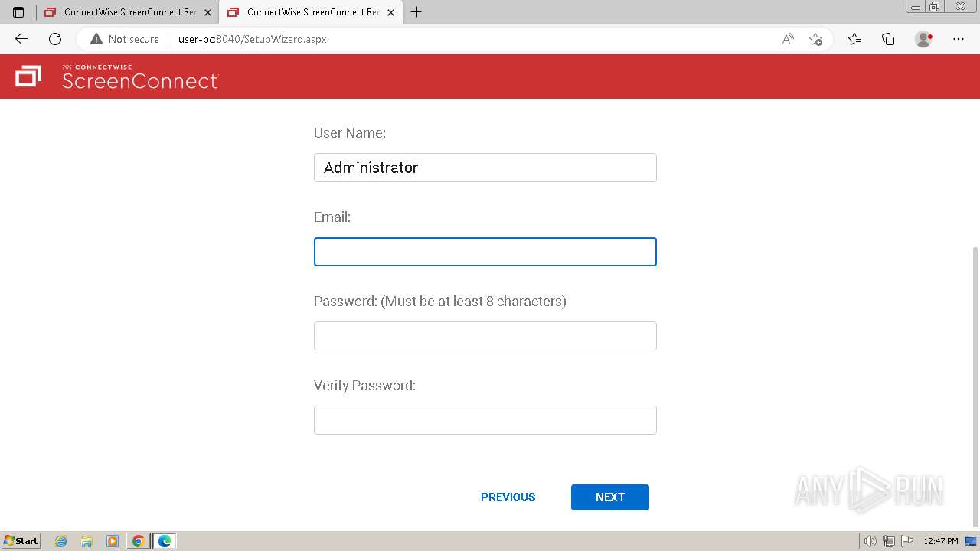Image resolution: width=980 pixels, height=551 pixels.
Task: Launch Google Chrome from taskbar
Action: pyautogui.click(x=139, y=541)
